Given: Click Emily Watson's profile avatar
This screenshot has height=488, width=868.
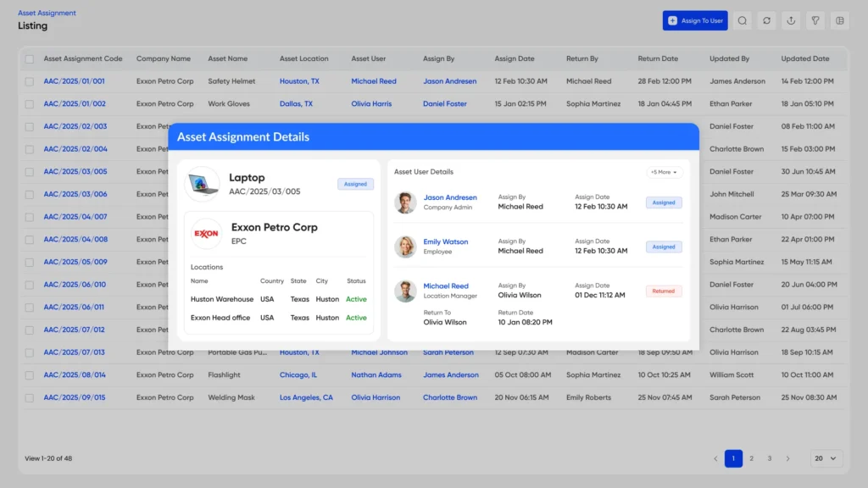Looking at the screenshot, I should click(405, 247).
